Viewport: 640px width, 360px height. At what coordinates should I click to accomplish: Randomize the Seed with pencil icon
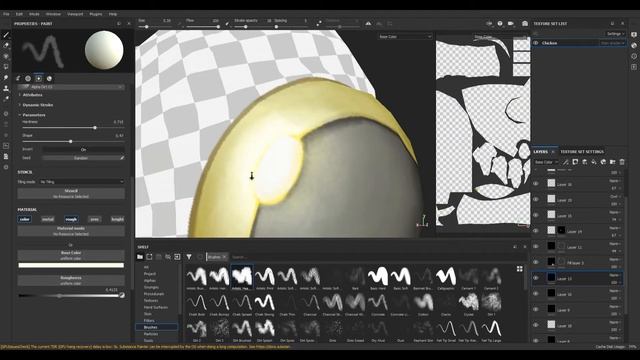(122, 158)
